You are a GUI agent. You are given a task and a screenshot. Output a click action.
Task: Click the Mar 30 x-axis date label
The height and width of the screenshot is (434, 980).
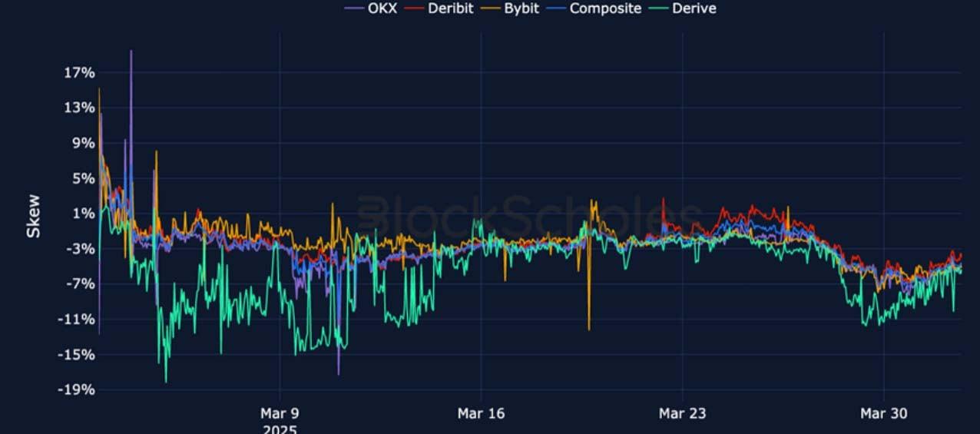(x=883, y=414)
